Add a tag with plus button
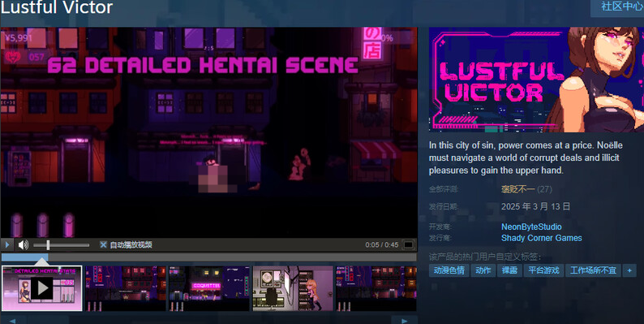 (x=629, y=270)
